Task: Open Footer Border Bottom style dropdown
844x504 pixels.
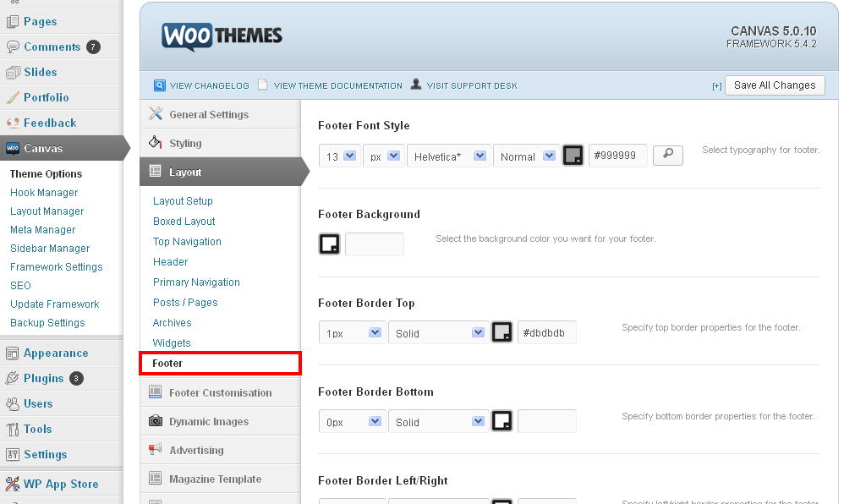Action: (x=438, y=422)
